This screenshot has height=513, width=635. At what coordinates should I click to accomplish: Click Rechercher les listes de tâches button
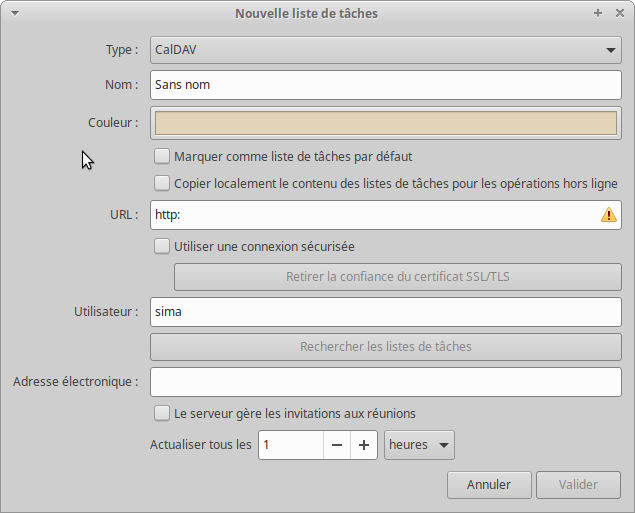[x=385, y=347]
